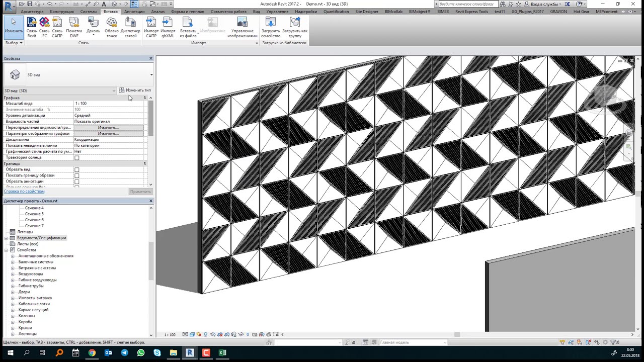Click Загрузить семейство icon
Image resolution: width=644 pixels, height=362 pixels.
[x=271, y=28]
